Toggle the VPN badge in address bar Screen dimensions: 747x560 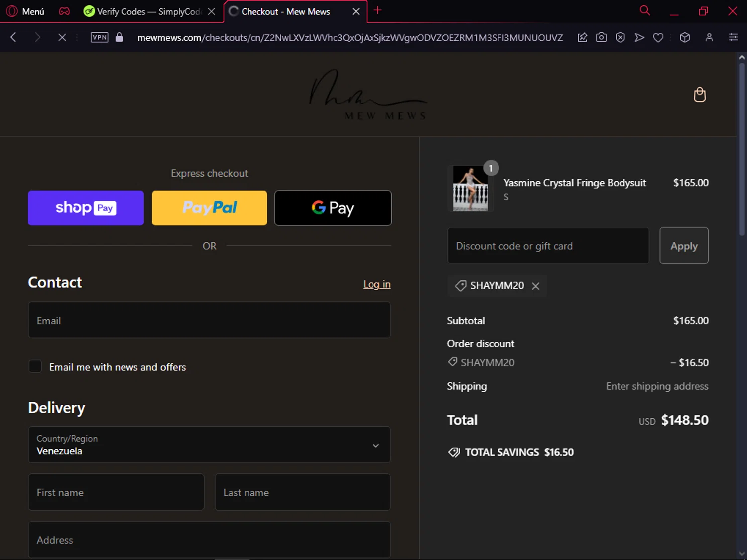[100, 37]
